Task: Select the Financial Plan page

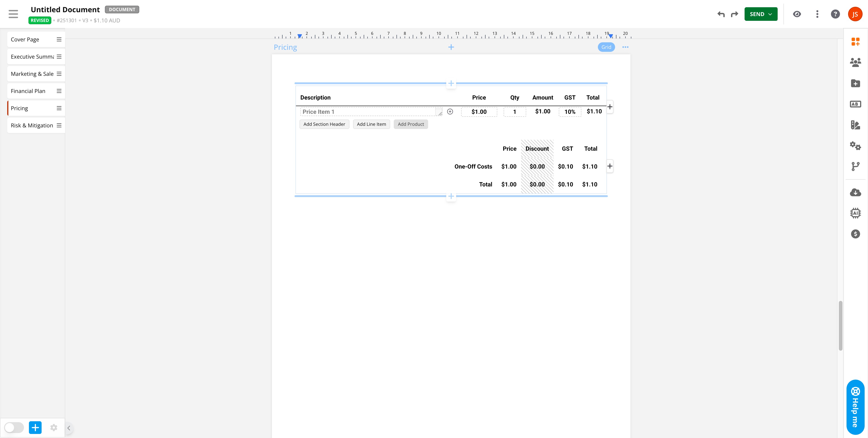Action: [x=28, y=91]
